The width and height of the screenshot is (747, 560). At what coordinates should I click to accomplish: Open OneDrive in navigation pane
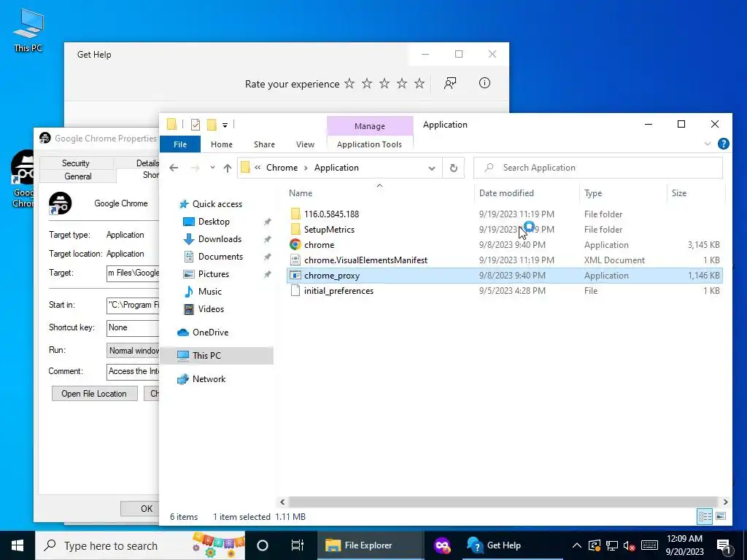210,332
